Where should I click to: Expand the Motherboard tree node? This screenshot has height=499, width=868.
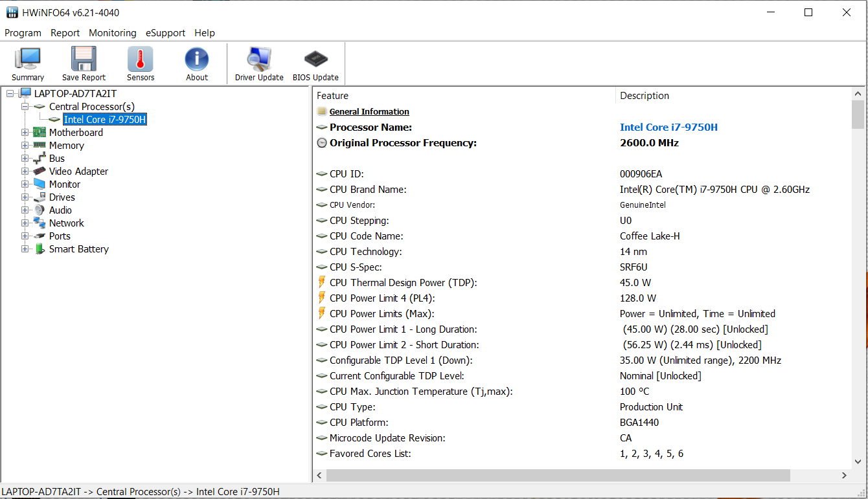pos(25,133)
